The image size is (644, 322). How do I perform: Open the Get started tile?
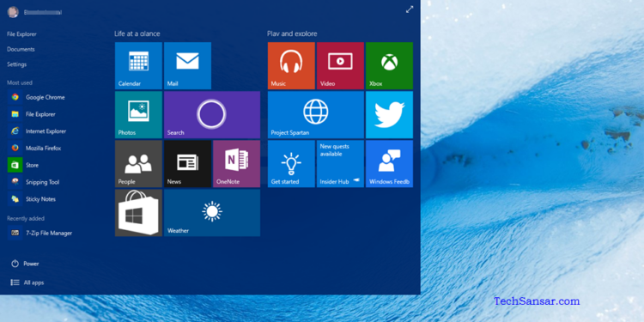point(291,163)
